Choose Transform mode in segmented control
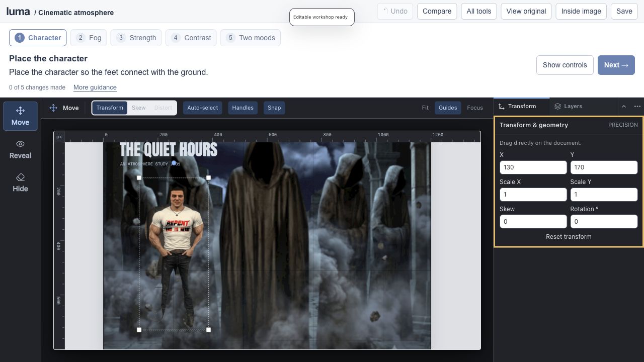 click(x=110, y=108)
